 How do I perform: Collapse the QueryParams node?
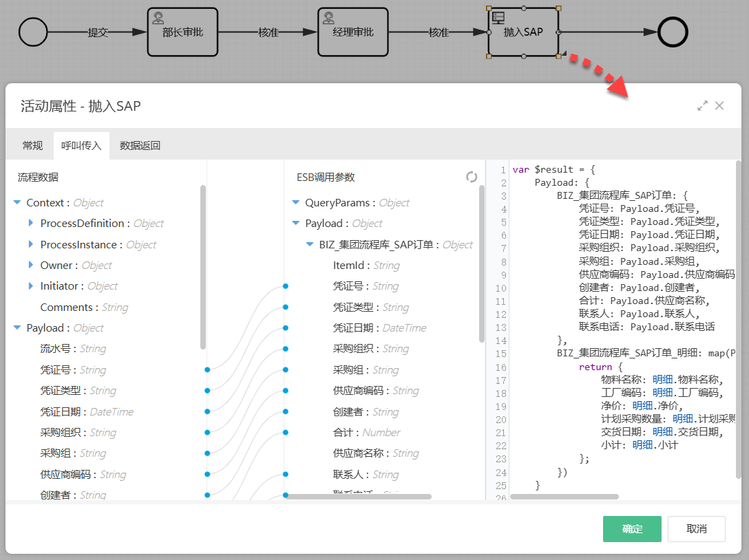tap(296, 203)
